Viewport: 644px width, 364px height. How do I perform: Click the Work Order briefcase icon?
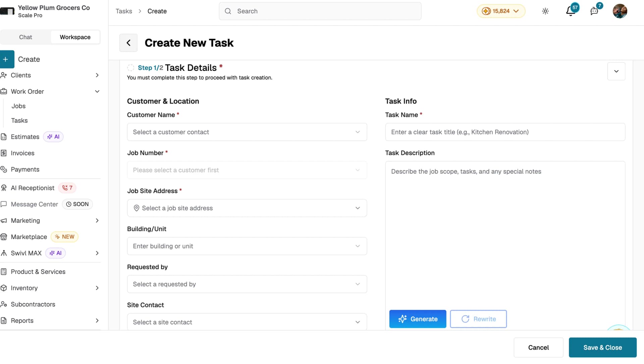pyautogui.click(x=4, y=91)
